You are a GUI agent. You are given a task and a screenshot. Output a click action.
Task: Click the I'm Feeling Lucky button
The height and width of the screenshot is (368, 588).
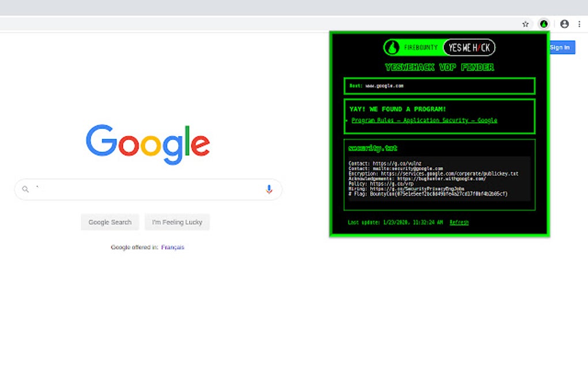(177, 222)
